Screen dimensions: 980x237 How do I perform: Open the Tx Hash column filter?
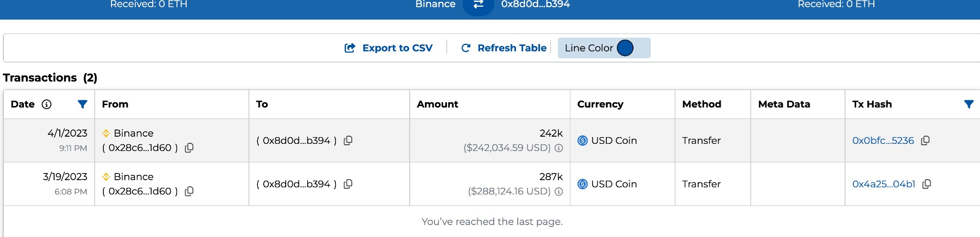pyautogui.click(x=969, y=104)
